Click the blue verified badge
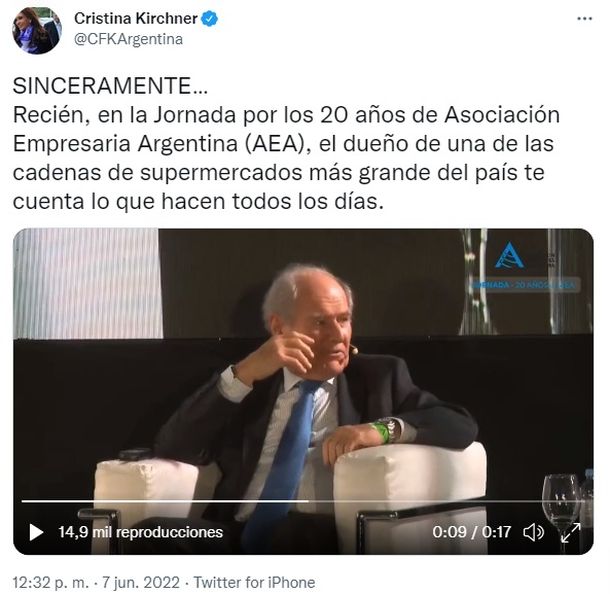The height and width of the screenshot is (594, 610). pyautogui.click(x=209, y=19)
